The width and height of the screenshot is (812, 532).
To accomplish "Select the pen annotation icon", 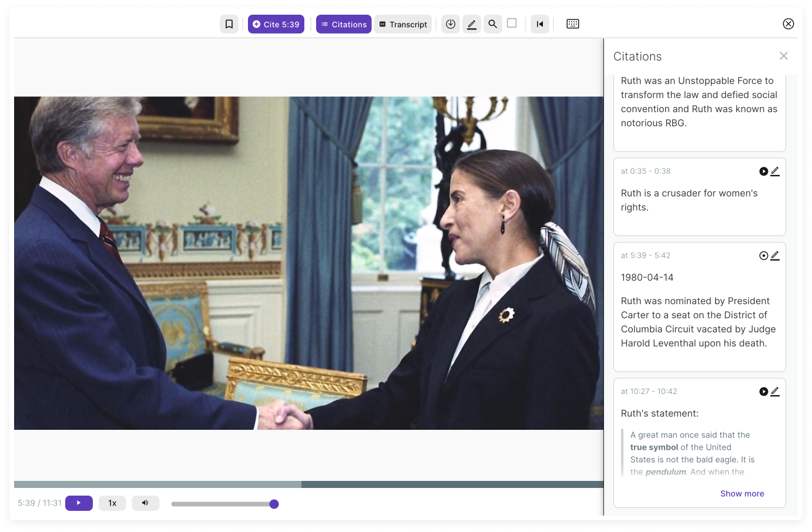I will (471, 24).
